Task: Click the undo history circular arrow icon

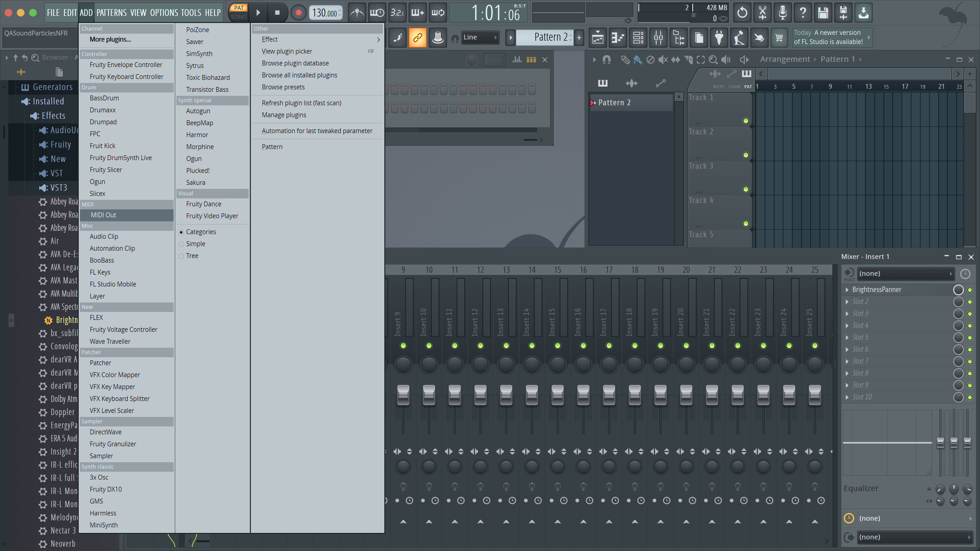Action: [x=742, y=13]
